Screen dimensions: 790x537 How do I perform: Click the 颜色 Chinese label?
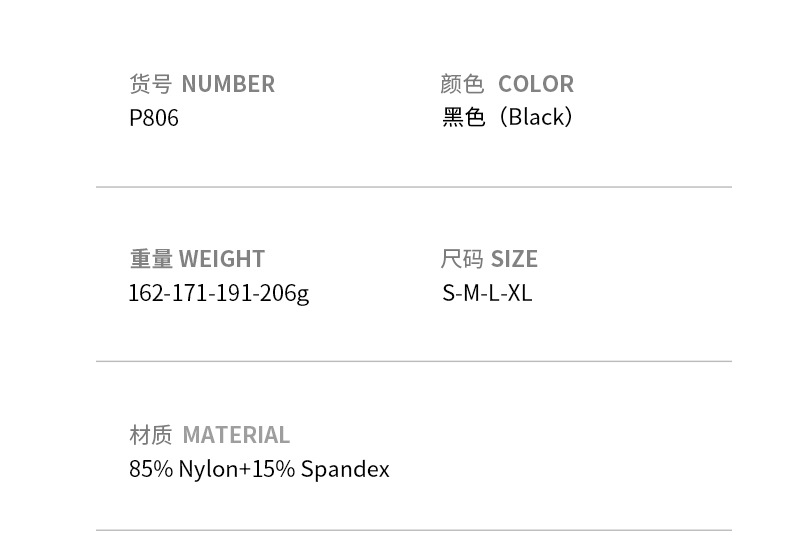[x=462, y=84]
